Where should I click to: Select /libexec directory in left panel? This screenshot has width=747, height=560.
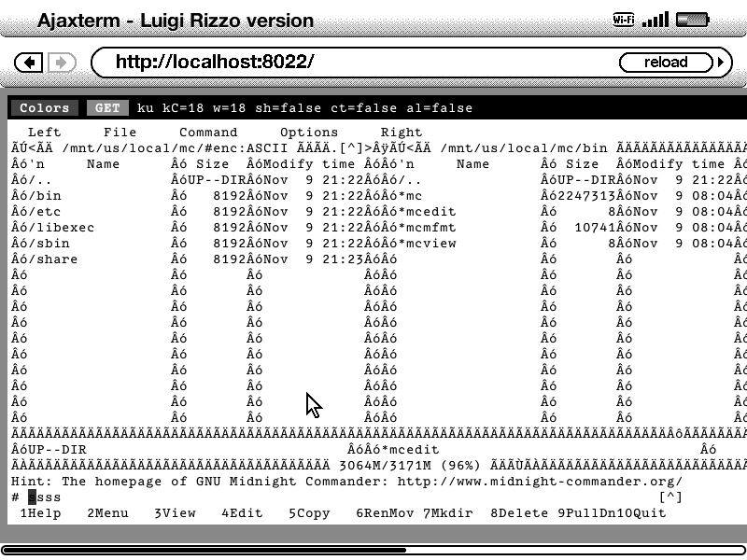point(61,228)
